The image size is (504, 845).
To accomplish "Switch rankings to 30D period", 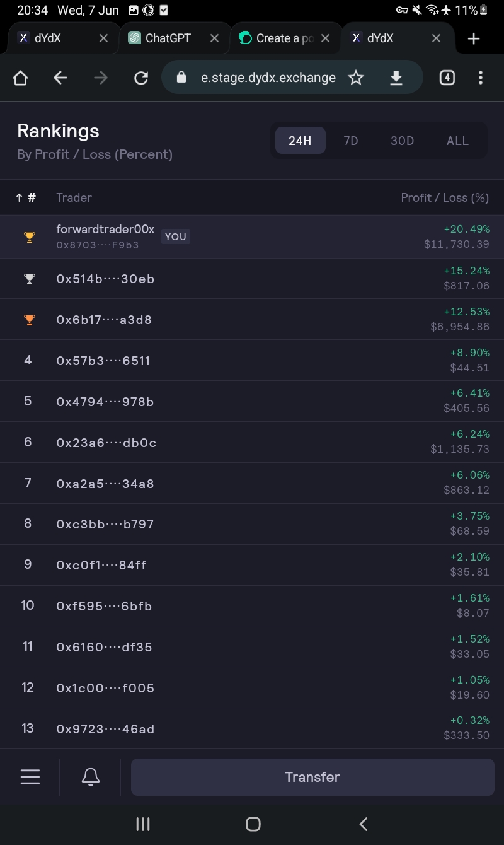I will (402, 141).
